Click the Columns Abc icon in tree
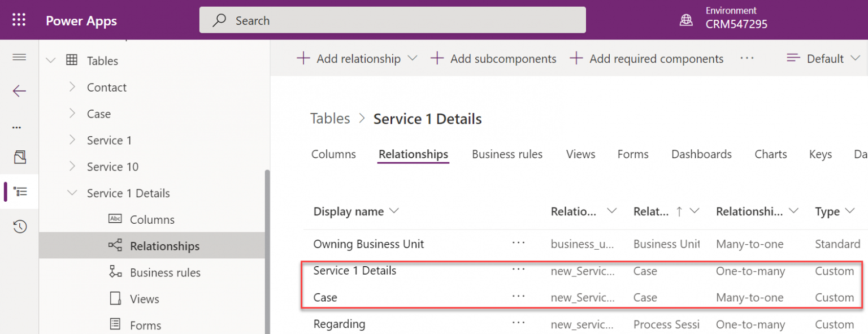The width and height of the screenshot is (868, 334). [x=115, y=219]
